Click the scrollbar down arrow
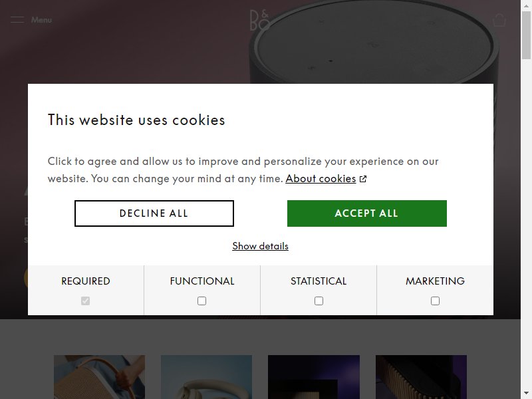Viewport: 532px width, 399px height. pyautogui.click(x=526, y=393)
